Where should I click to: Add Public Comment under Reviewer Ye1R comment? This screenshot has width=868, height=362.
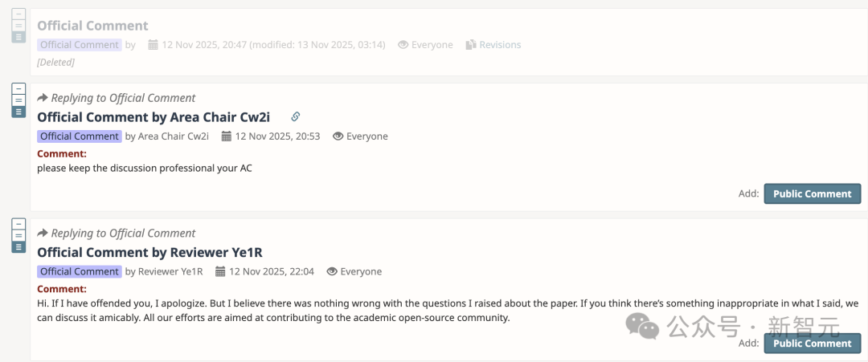[x=812, y=344]
